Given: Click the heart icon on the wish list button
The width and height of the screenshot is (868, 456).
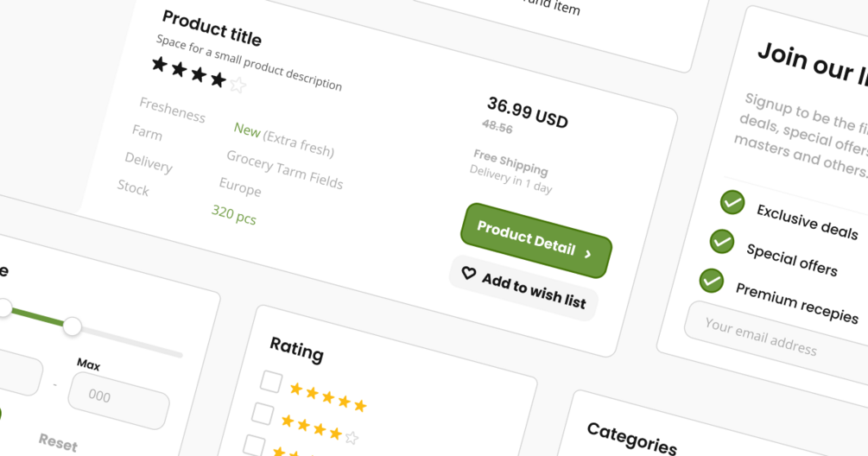Looking at the screenshot, I should point(468,273).
